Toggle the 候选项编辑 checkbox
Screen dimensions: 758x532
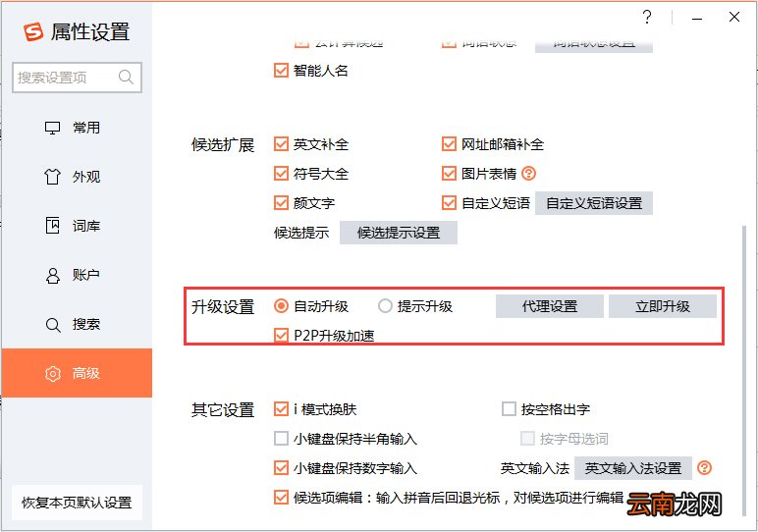tap(281, 498)
